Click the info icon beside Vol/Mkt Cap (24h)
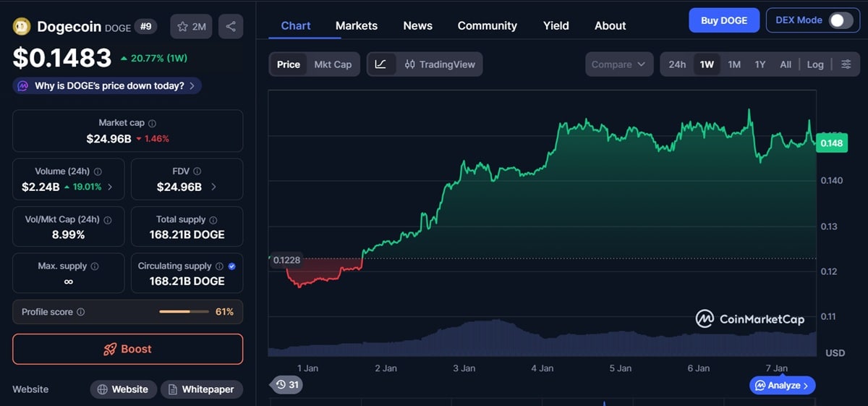Viewport: 868px width, 406px height. click(x=108, y=219)
